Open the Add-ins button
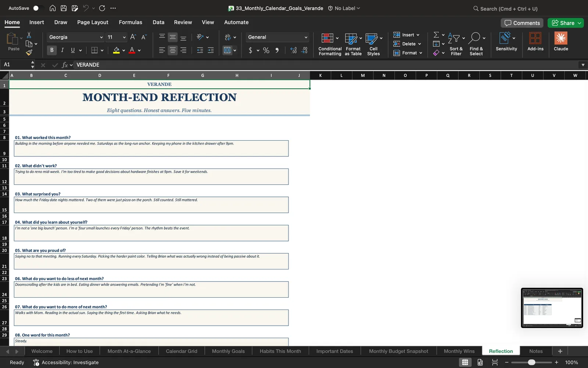Screen dimensions: 588x368 point(535,42)
